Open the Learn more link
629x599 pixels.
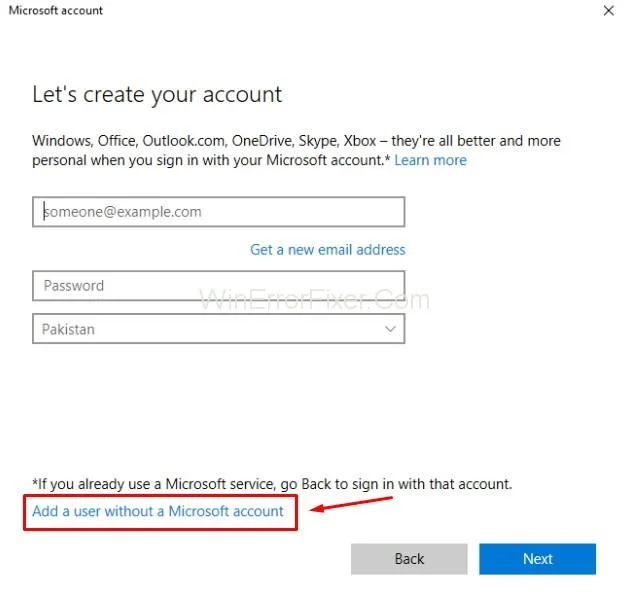coord(430,160)
